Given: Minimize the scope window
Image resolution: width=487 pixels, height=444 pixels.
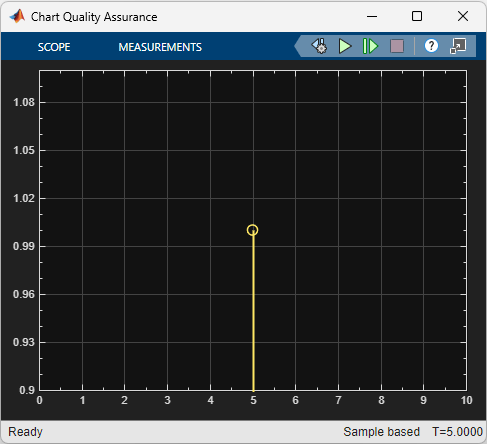Looking at the screenshot, I should 372,16.
